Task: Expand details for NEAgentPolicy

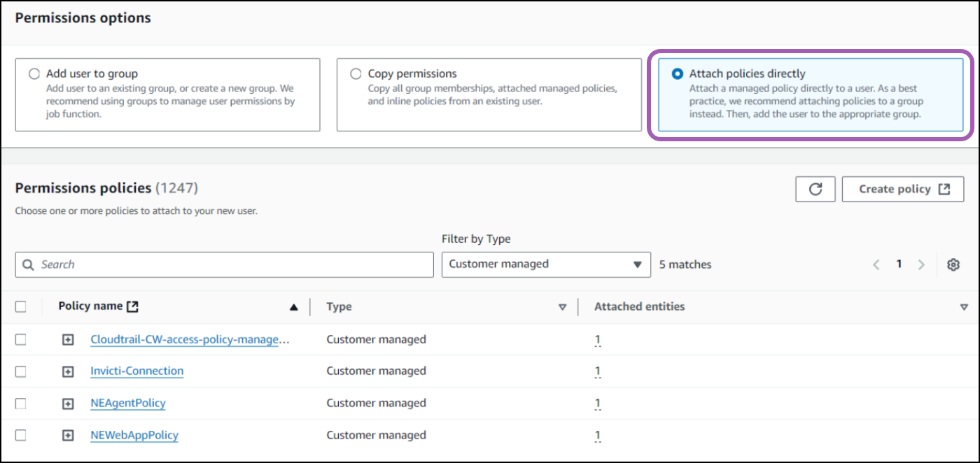Action: [x=68, y=403]
